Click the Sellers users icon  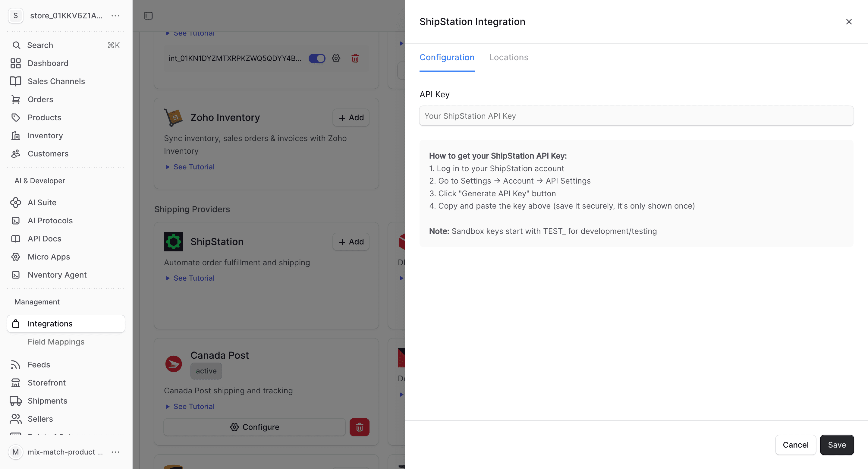coord(16,419)
